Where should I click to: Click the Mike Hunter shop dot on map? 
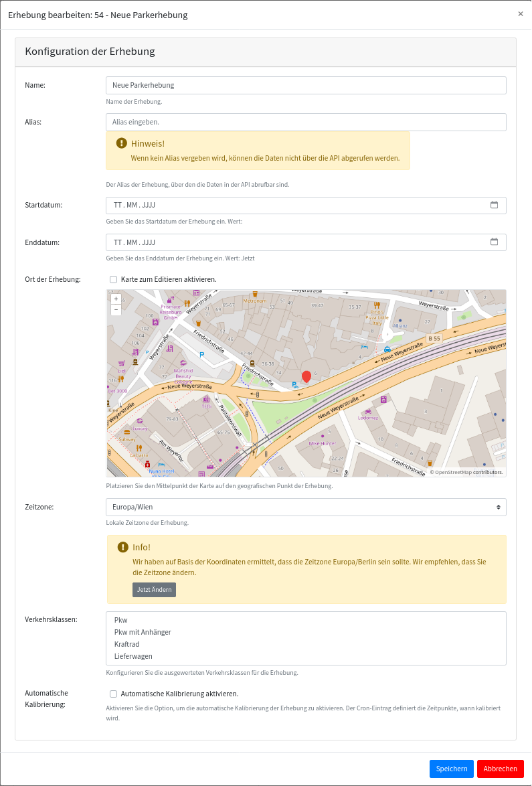tap(322, 437)
